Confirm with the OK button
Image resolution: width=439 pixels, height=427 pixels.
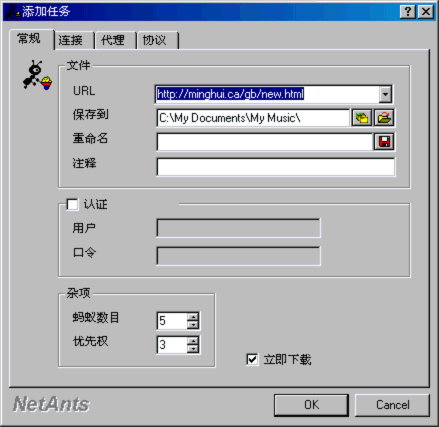click(311, 405)
